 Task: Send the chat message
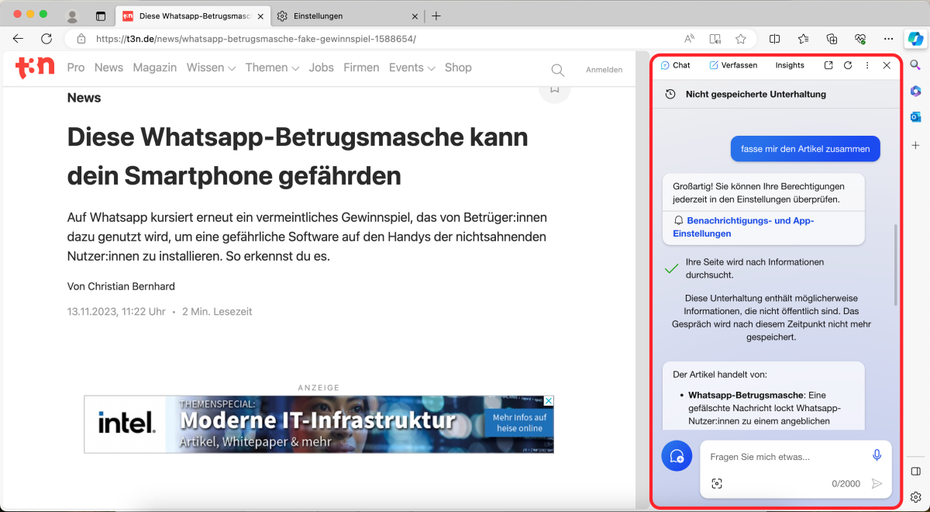[877, 484]
